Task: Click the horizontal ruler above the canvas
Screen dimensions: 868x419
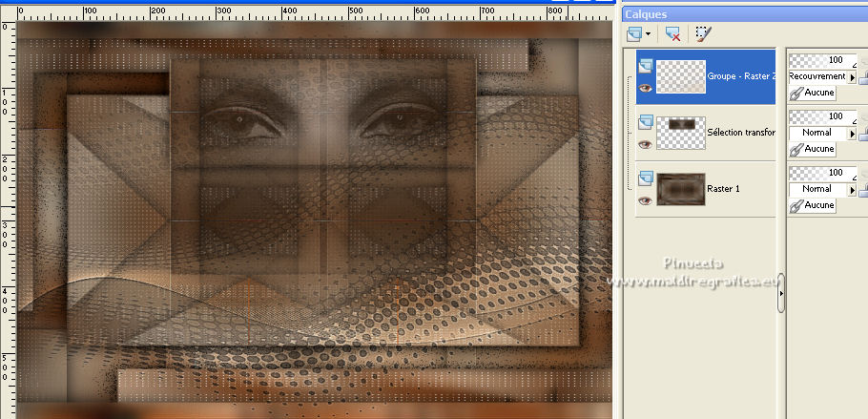Action: [x=314, y=12]
